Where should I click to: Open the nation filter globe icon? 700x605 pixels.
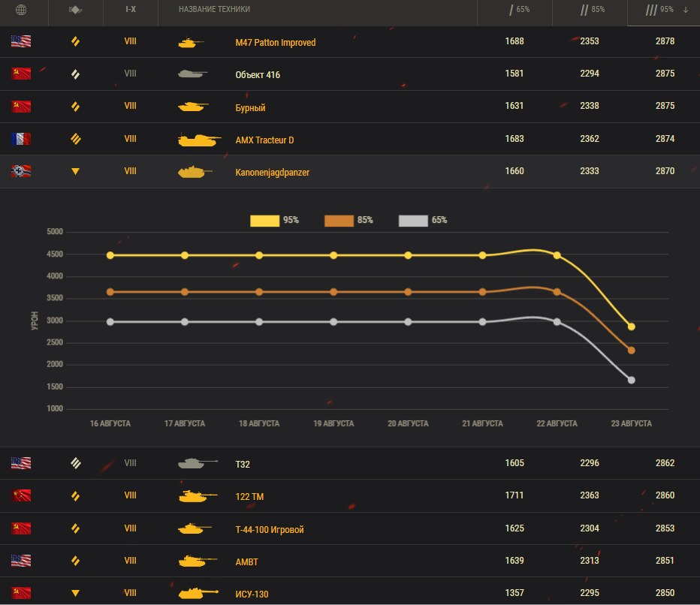tap(21, 9)
